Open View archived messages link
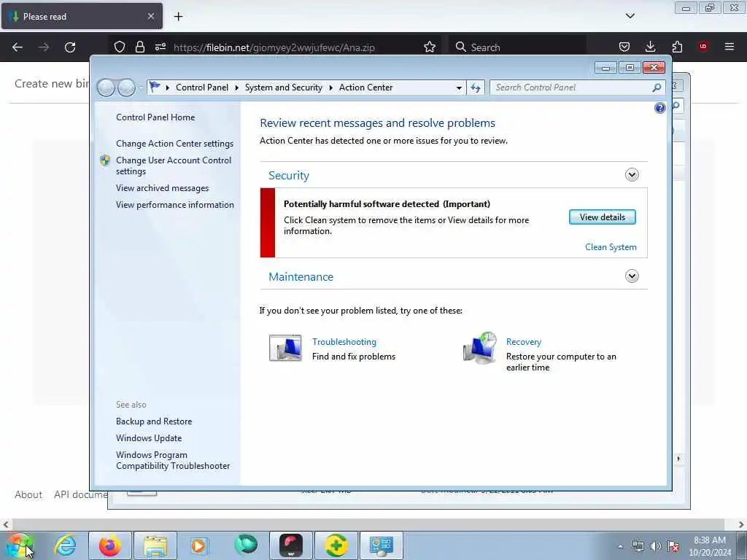The image size is (747, 560). [163, 188]
